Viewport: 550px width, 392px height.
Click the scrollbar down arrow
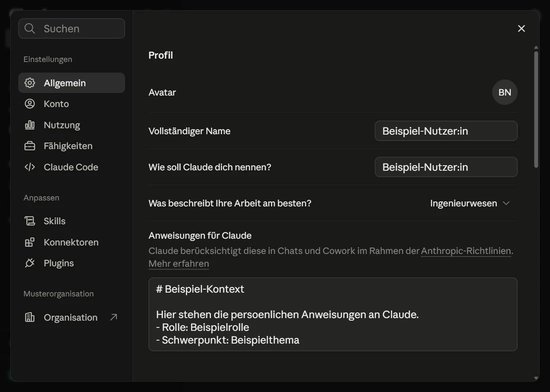tap(536, 379)
